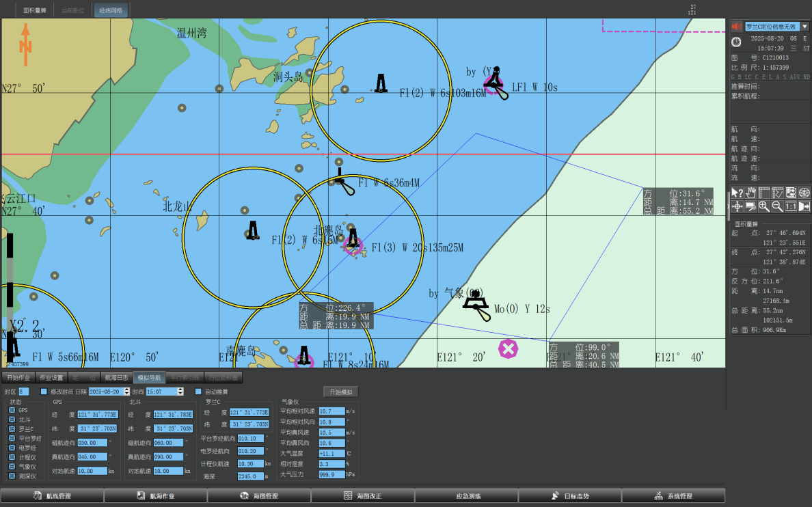Tick the 自动推算 checkbox
812x507 pixels.
pyautogui.click(x=198, y=392)
